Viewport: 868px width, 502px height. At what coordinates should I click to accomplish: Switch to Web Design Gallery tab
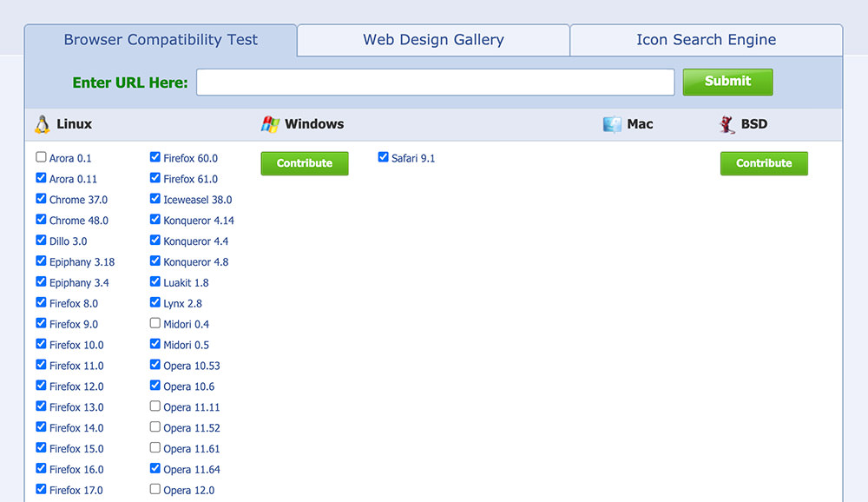(433, 40)
